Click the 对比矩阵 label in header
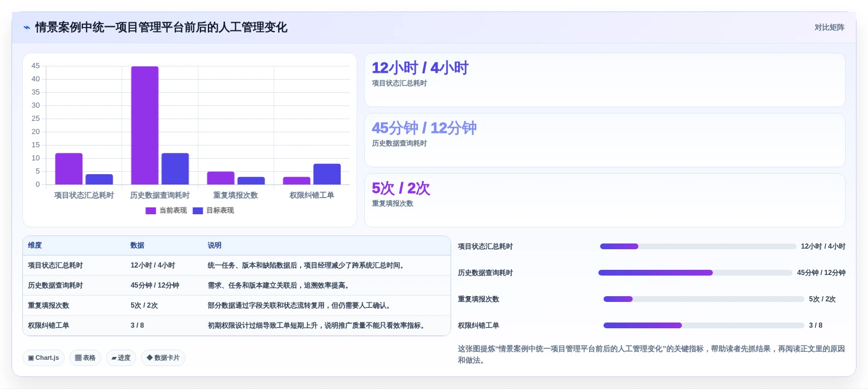868x389 pixels. pyautogui.click(x=829, y=27)
